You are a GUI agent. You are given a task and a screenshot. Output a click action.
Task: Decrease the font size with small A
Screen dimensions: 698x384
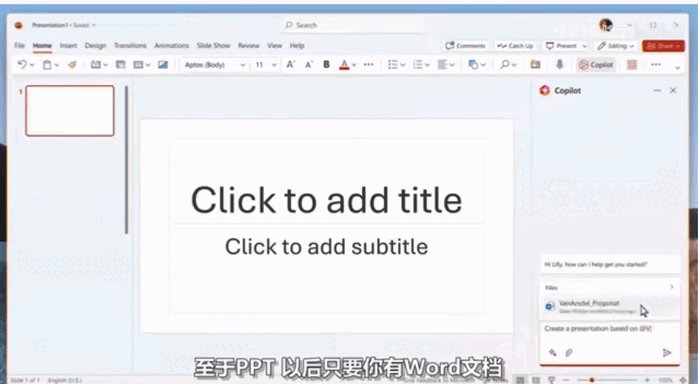[x=308, y=65]
